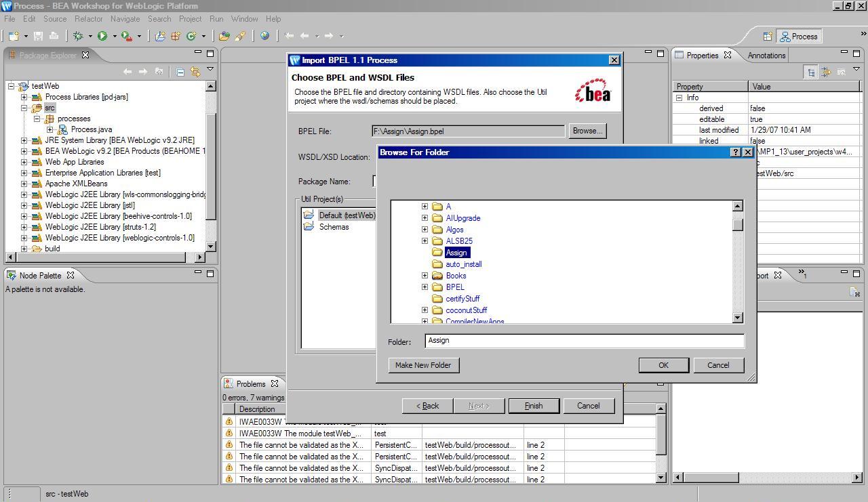Select the Schemas util project
The image size is (868, 502).
click(334, 227)
